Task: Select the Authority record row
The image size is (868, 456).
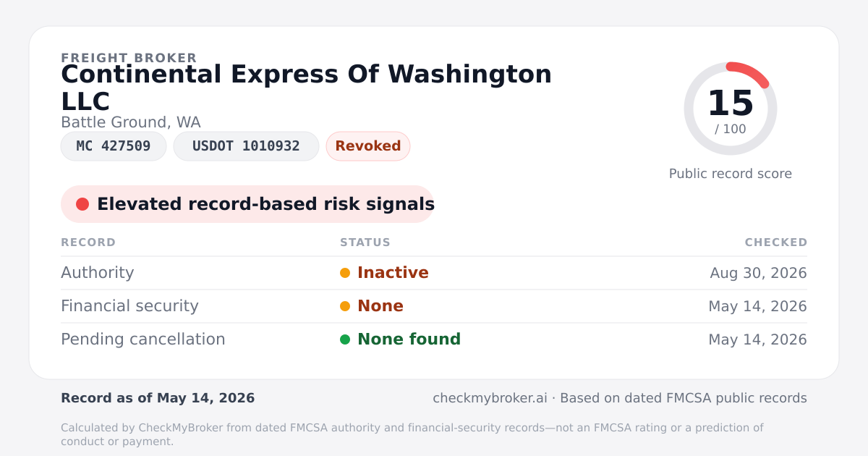Action: (x=434, y=273)
